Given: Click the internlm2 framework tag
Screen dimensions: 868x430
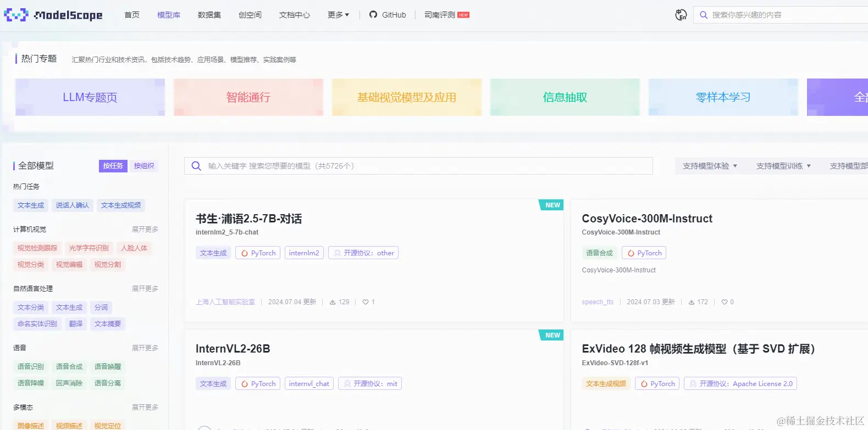Looking at the screenshot, I should [x=304, y=253].
